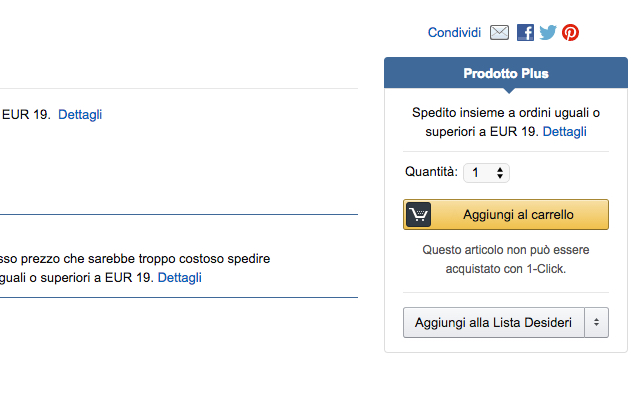Click the Prodotto Plus header
637x408 pixels.
tap(505, 73)
